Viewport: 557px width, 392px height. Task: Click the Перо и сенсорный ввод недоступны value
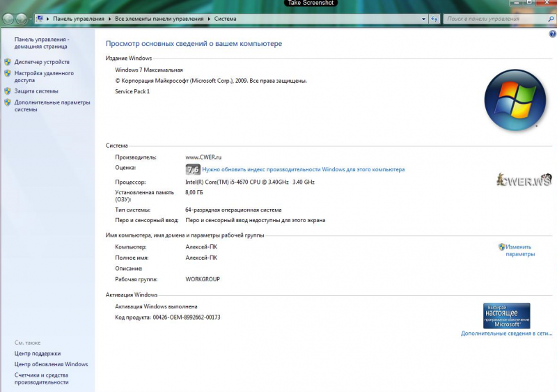[x=256, y=220]
